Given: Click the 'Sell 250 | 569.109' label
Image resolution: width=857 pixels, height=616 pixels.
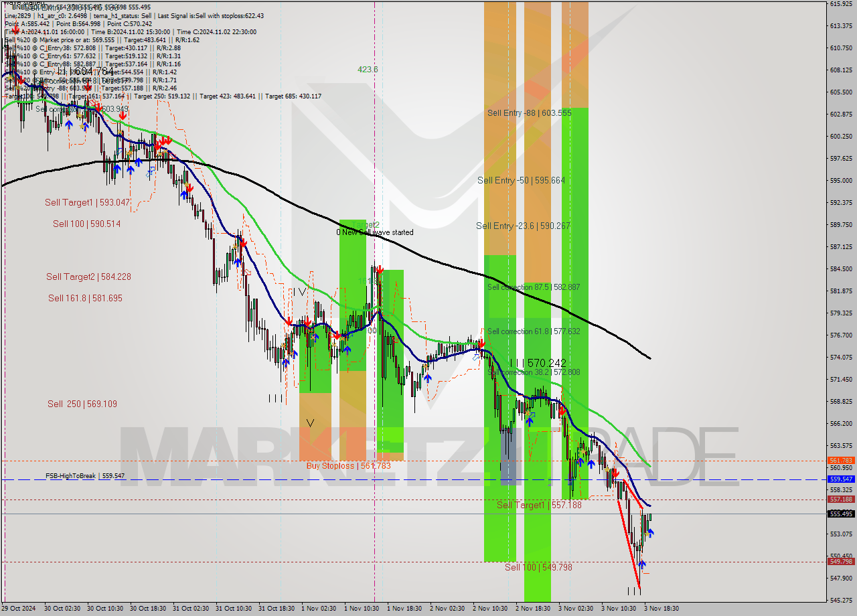Looking at the screenshot, I should (x=82, y=404).
